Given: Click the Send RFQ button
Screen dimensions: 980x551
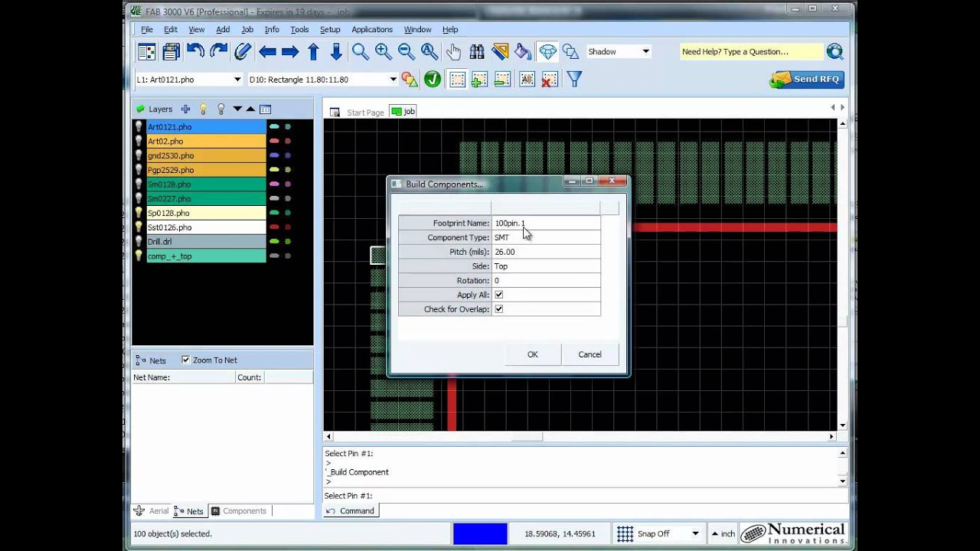Looking at the screenshot, I should [x=807, y=79].
